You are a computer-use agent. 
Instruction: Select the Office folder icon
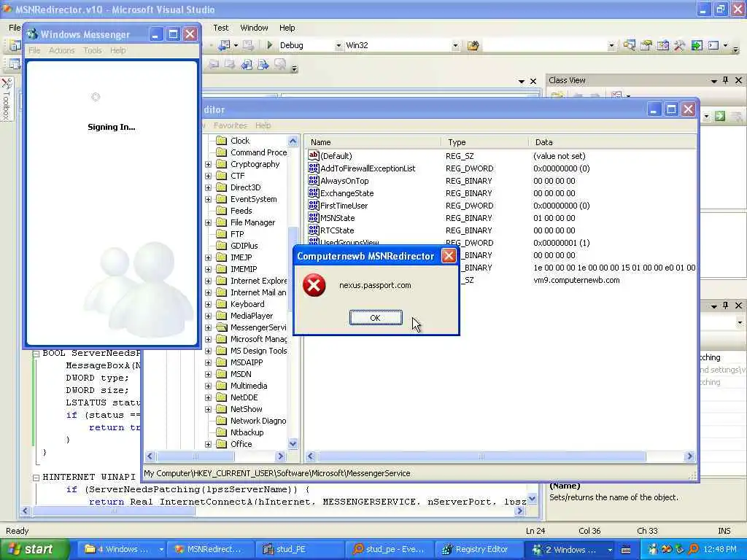click(x=222, y=444)
